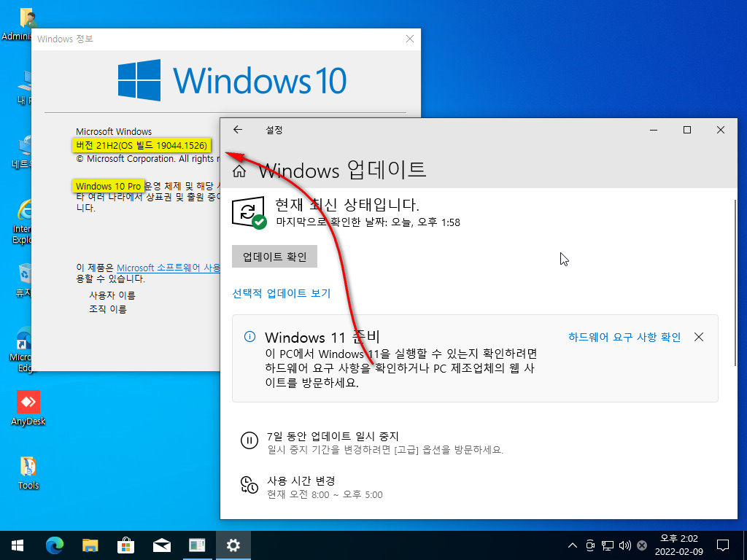Open the Windows Start menu
Screen dimensions: 747x560
[18, 545]
